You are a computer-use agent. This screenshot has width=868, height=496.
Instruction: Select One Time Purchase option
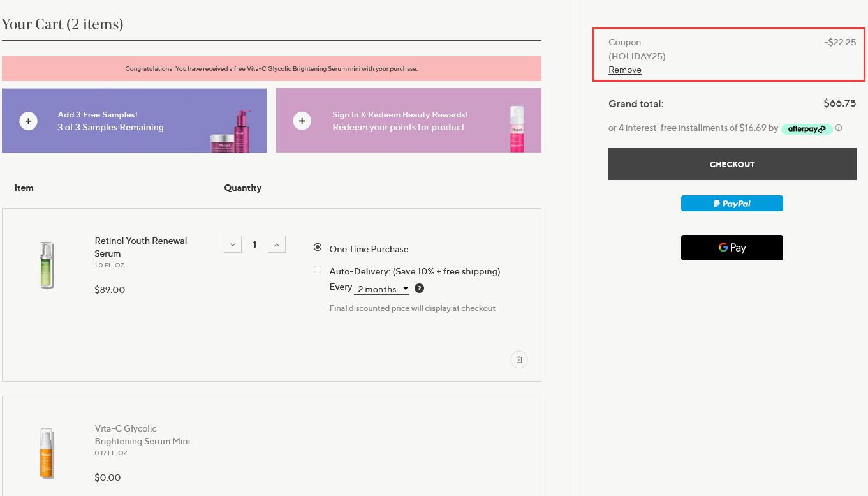[x=318, y=247]
